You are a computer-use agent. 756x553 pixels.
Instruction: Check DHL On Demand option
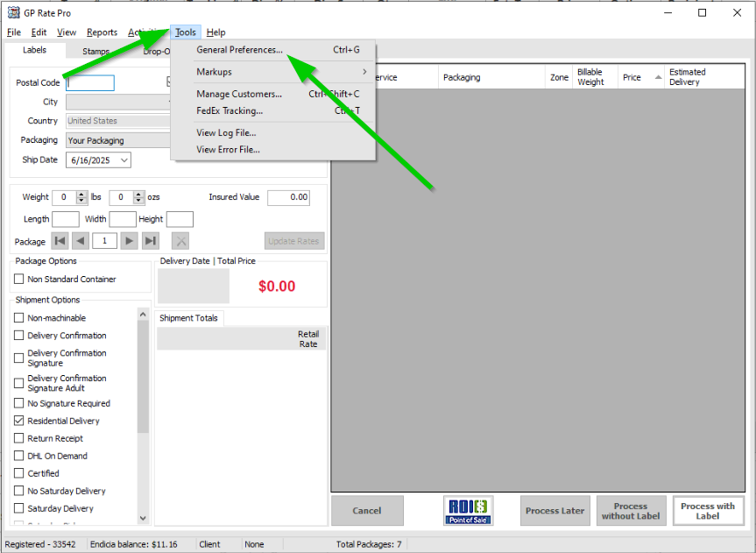18,456
